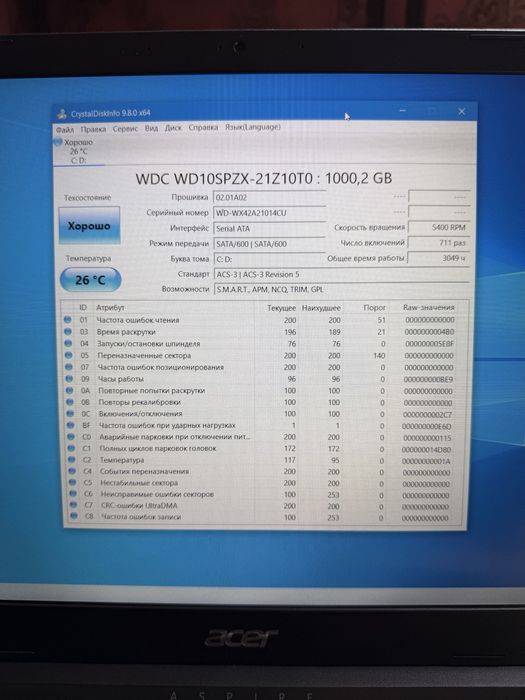Select raw value 000000000BE9
Image resolution: width=525 pixels, height=700 pixels.
(428, 379)
